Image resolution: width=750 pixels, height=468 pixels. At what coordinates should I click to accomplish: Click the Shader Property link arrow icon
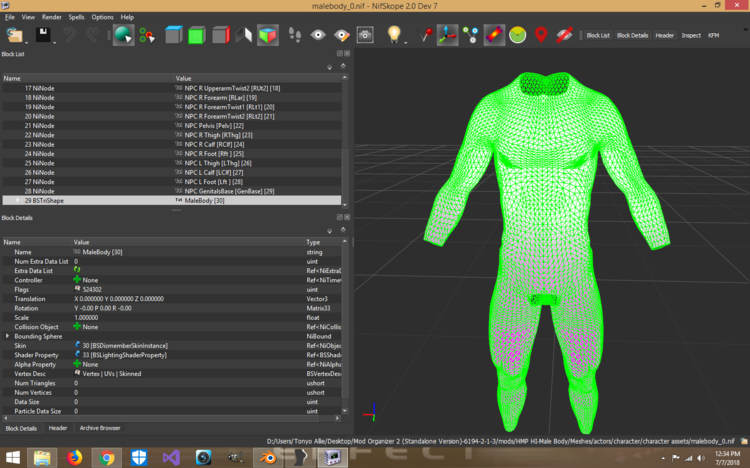point(77,355)
